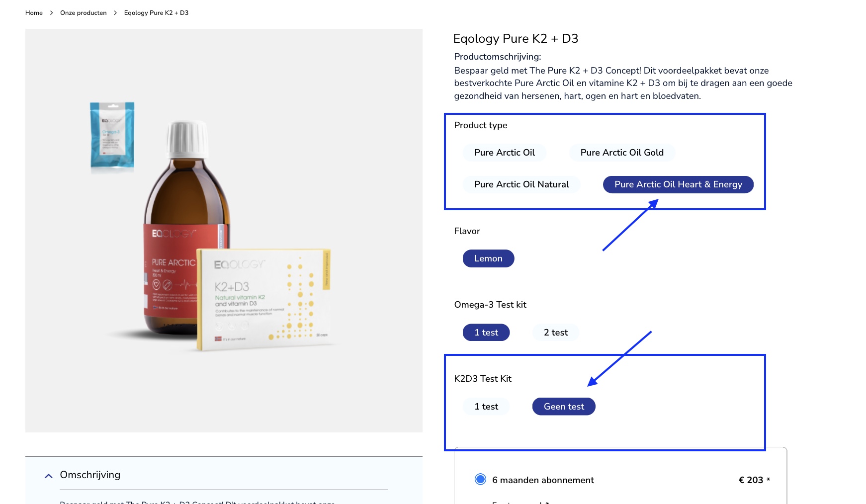Click the breadcrumb chevron after Home
Image resolution: width=866 pixels, height=504 pixels.
51,13
